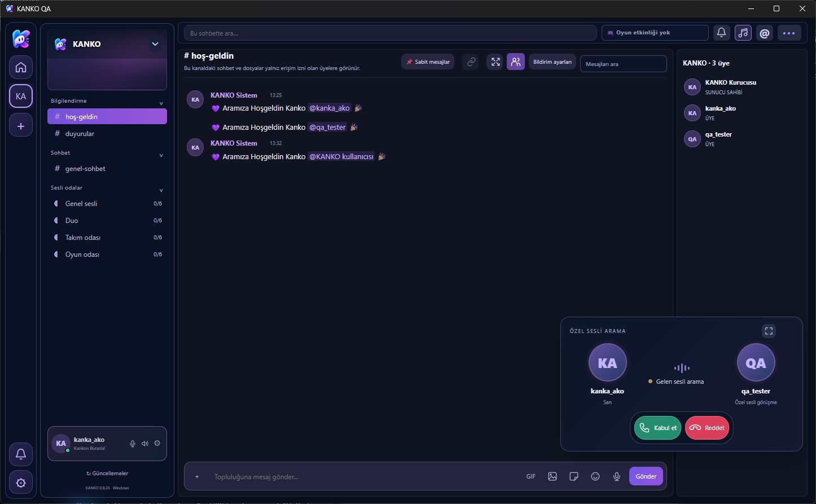Click the expand arrows icon in channel header
This screenshot has width=816, height=504.
coord(495,62)
